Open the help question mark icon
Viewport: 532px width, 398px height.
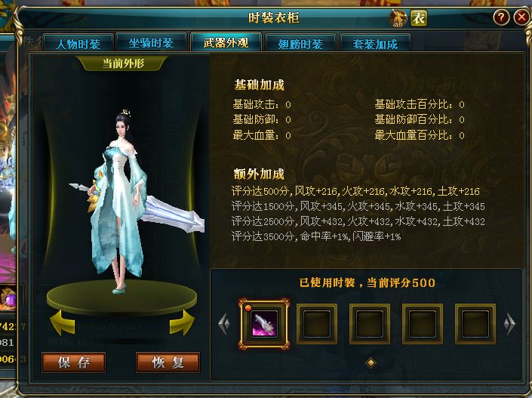click(x=501, y=17)
